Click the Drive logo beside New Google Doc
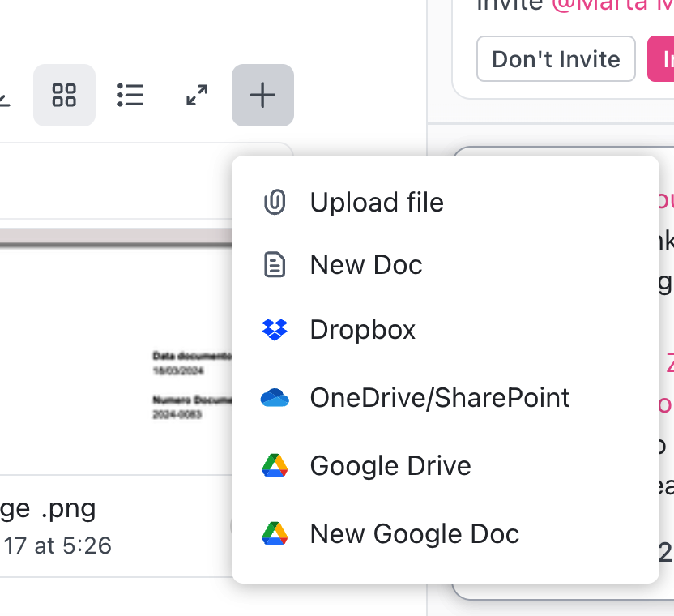 click(x=275, y=534)
